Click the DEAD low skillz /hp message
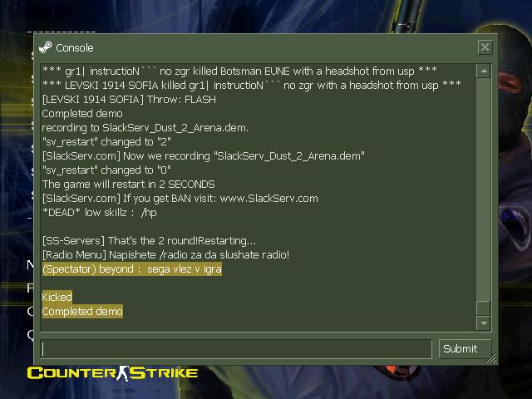This screenshot has height=399, width=532. point(100,213)
